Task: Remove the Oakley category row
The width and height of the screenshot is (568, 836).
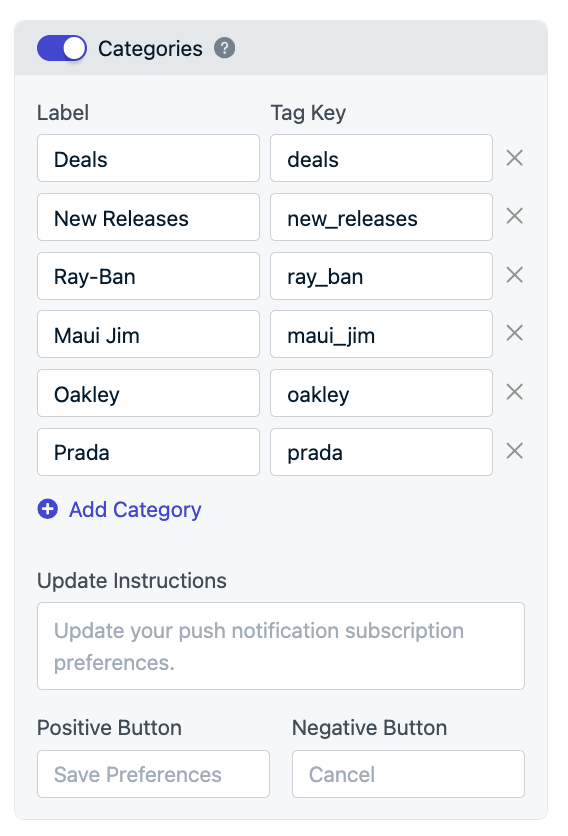Action: (514, 392)
